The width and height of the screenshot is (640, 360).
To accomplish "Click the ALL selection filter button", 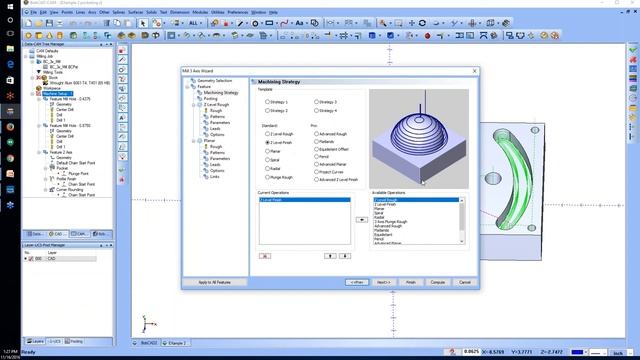I will (x=193, y=23).
